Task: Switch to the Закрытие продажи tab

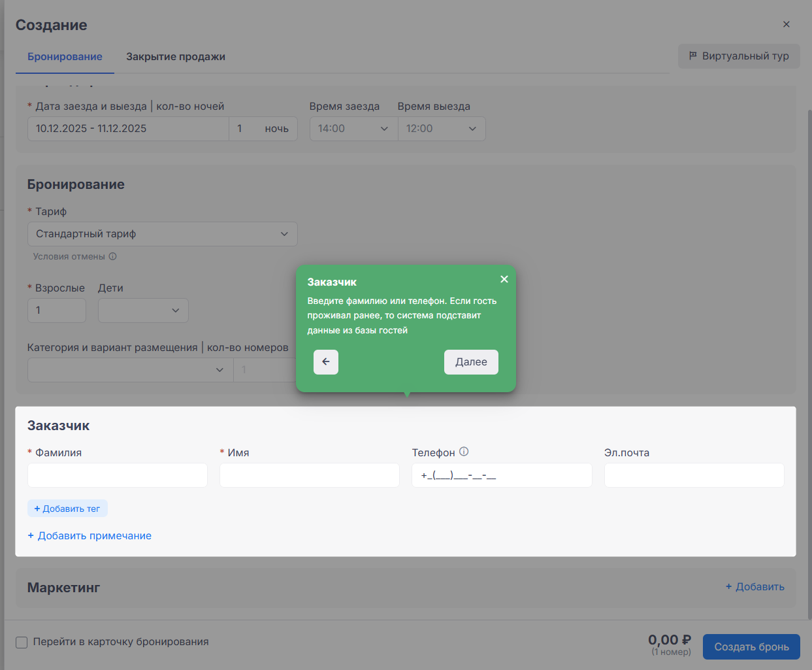Action: pos(175,57)
